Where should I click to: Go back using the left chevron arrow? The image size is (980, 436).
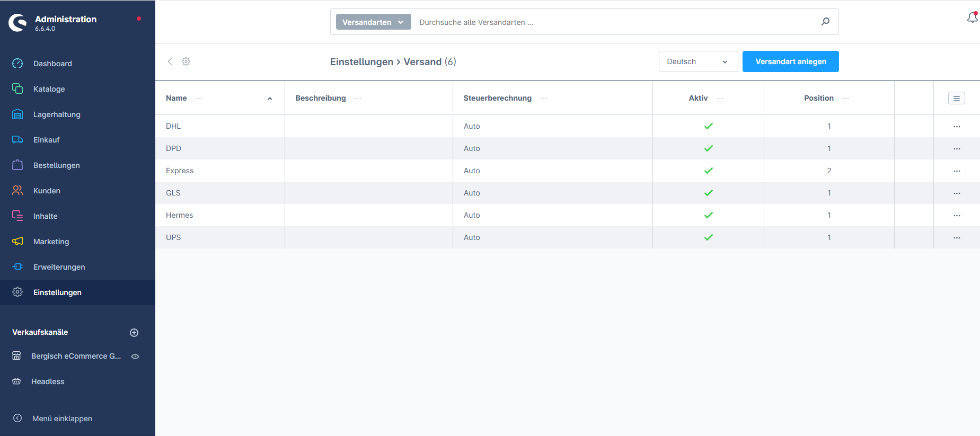[x=170, y=61]
